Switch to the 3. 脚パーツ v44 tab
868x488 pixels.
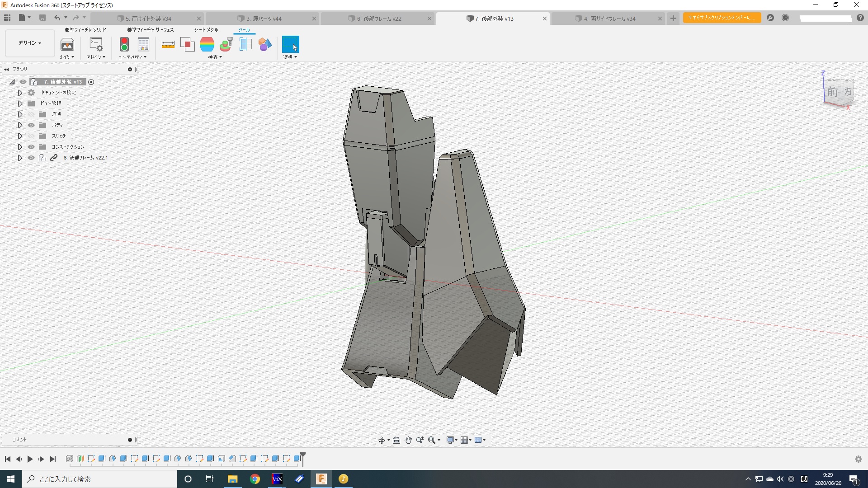click(x=264, y=19)
